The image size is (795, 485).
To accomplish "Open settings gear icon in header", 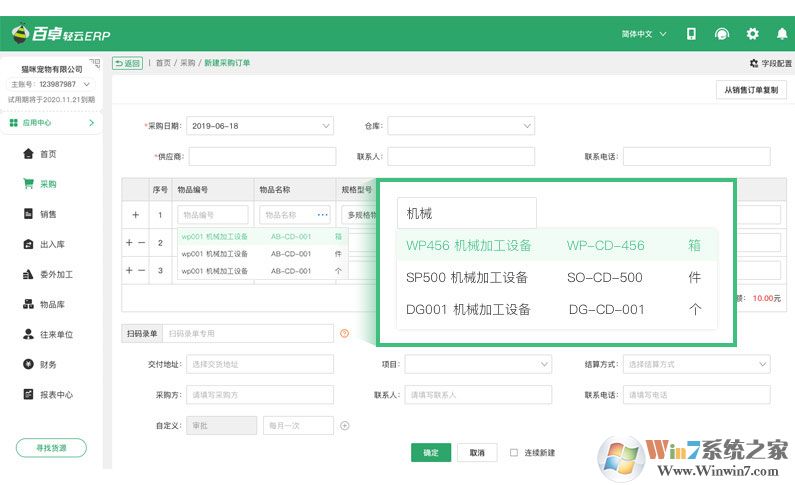I will [x=752, y=34].
